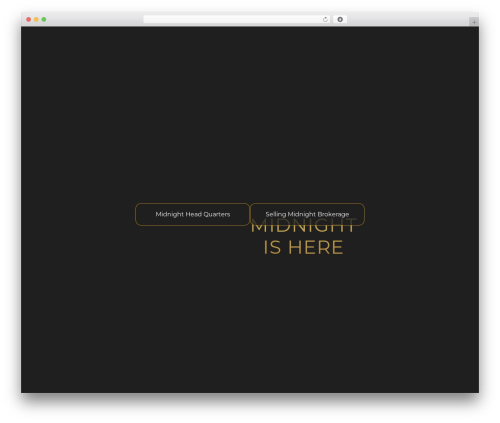Open the Midnight Head Quarters button

tap(192, 214)
